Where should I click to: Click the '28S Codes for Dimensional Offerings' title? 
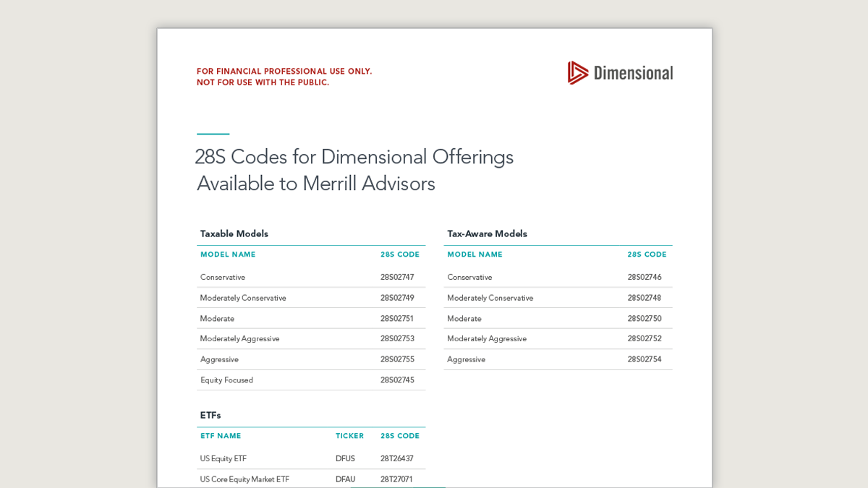point(354,157)
